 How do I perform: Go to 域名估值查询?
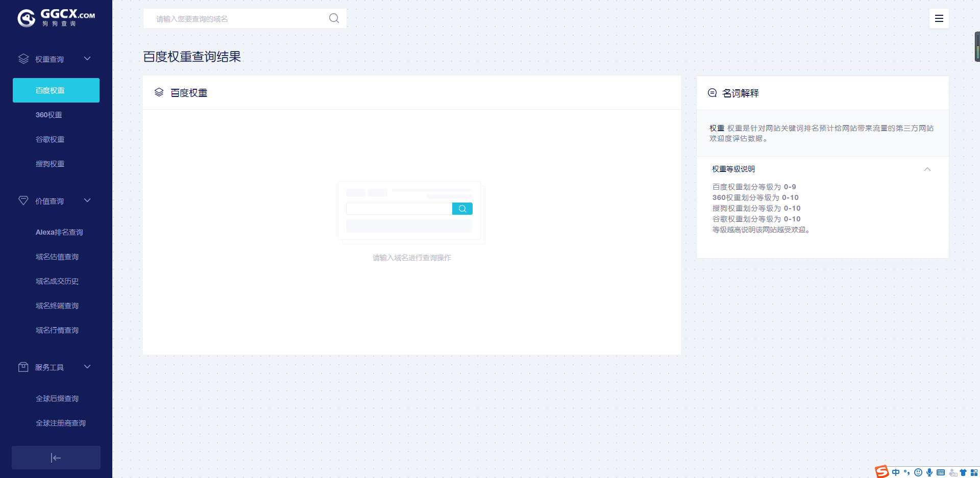click(x=57, y=257)
